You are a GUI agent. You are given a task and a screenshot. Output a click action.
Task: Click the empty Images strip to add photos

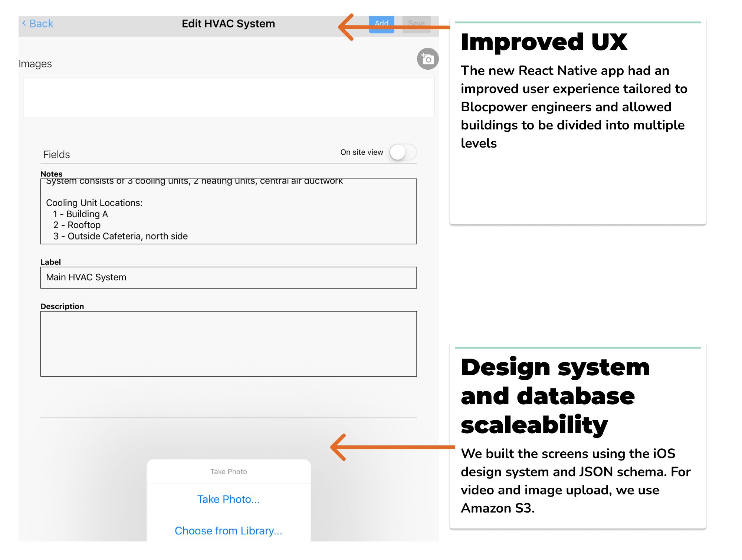[x=228, y=97]
